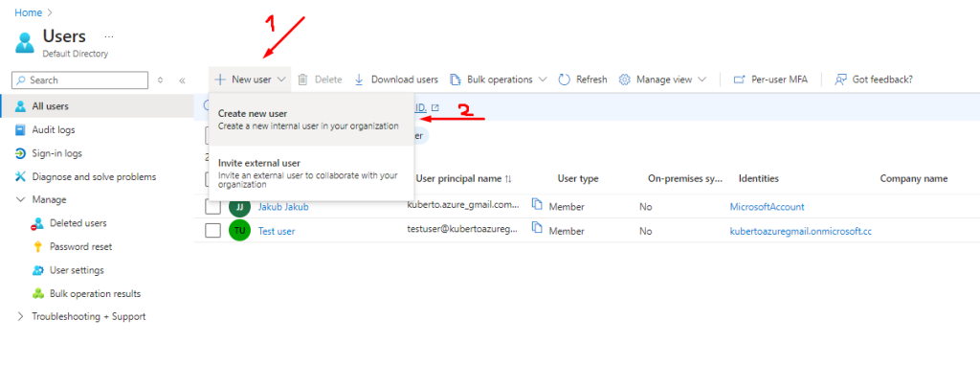Open the ellipsis menu next to Users
This screenshot has width=980, height=366.
[x=109, y=36]
